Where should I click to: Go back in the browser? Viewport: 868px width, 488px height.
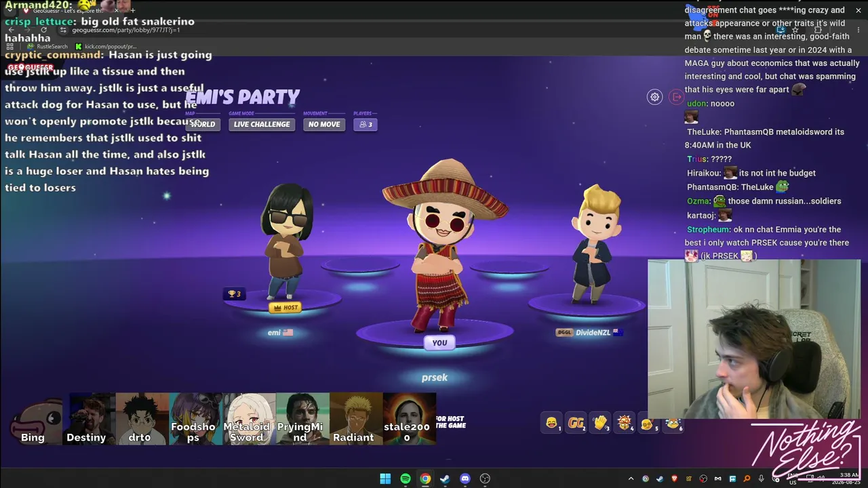pyautogui.click(x=12, y=30)
